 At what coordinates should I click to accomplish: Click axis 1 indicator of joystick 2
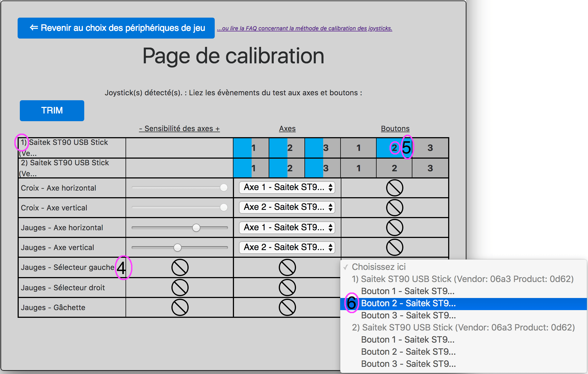(251, 168)
